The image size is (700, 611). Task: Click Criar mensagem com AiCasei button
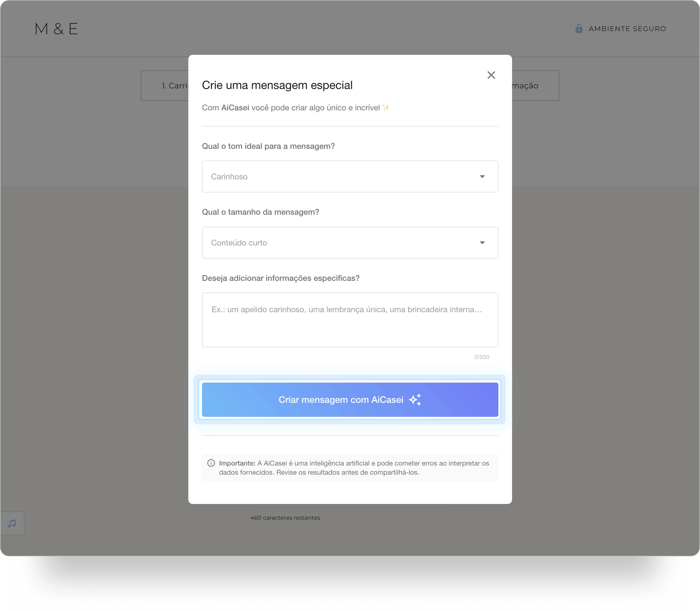point(350,399)
